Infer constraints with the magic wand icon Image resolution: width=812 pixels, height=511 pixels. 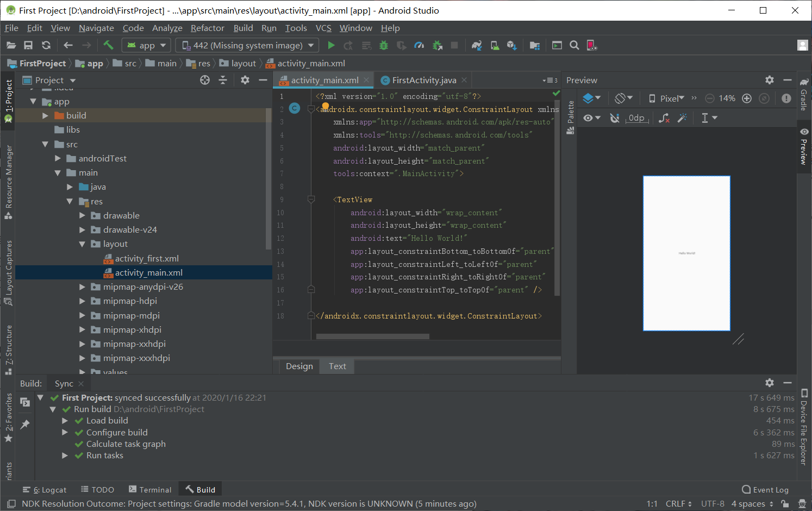[683, 117]
